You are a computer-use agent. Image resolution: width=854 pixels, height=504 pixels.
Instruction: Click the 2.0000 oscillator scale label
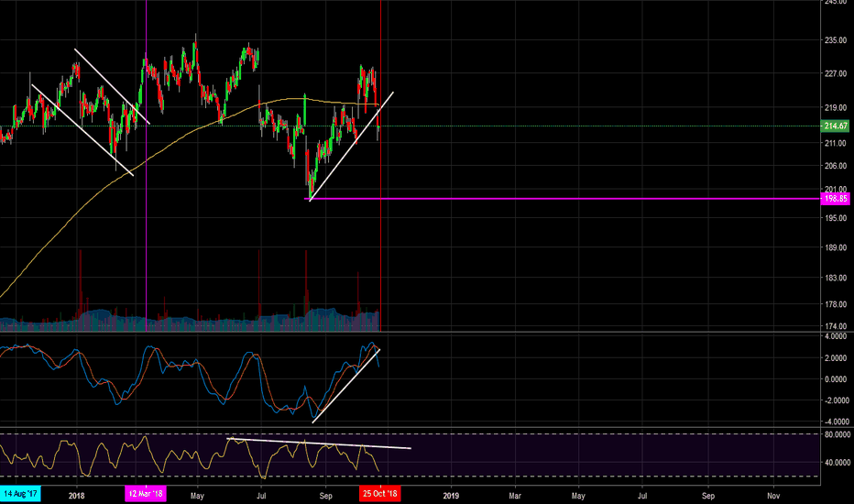(838, 358)
